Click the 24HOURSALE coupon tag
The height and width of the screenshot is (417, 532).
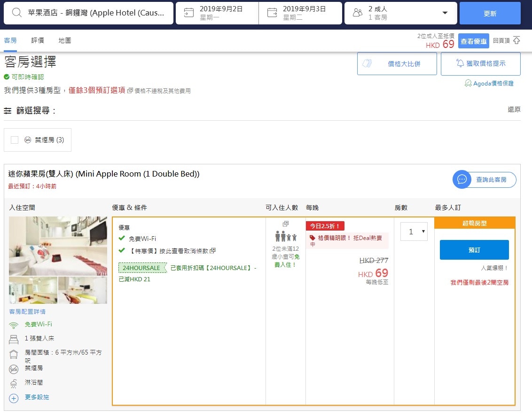point(141,268)
